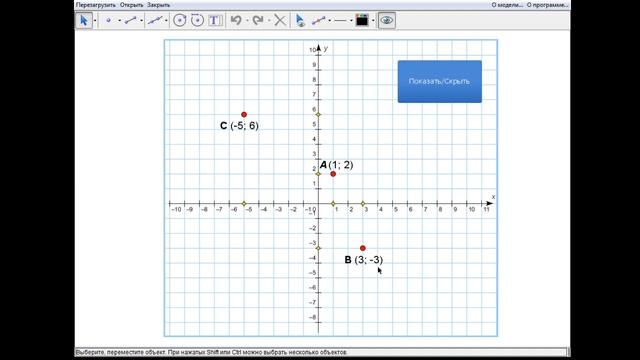Screen dimensions: 640x360
Task: Click the delete X icon
Action: pos(280,20)
